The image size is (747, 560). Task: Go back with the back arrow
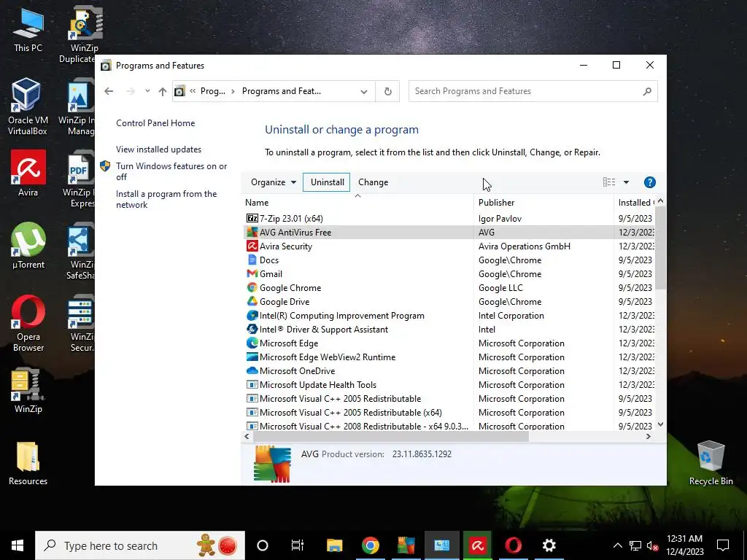[x=109, y=91]
